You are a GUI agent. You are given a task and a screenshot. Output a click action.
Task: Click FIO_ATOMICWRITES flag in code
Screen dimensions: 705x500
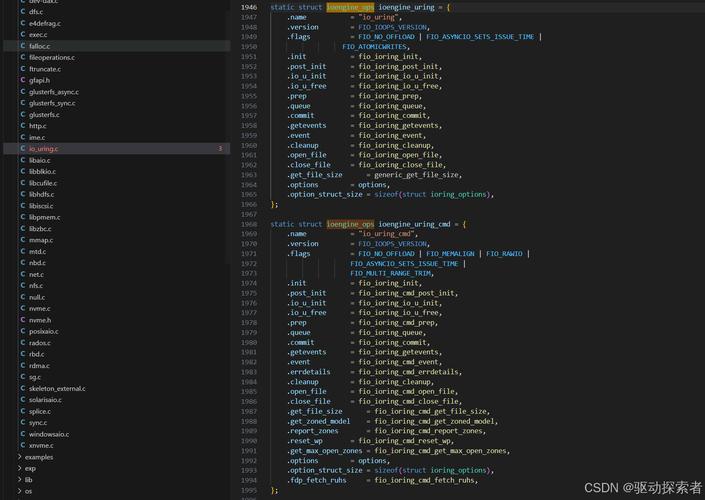[x=375, y=46]
